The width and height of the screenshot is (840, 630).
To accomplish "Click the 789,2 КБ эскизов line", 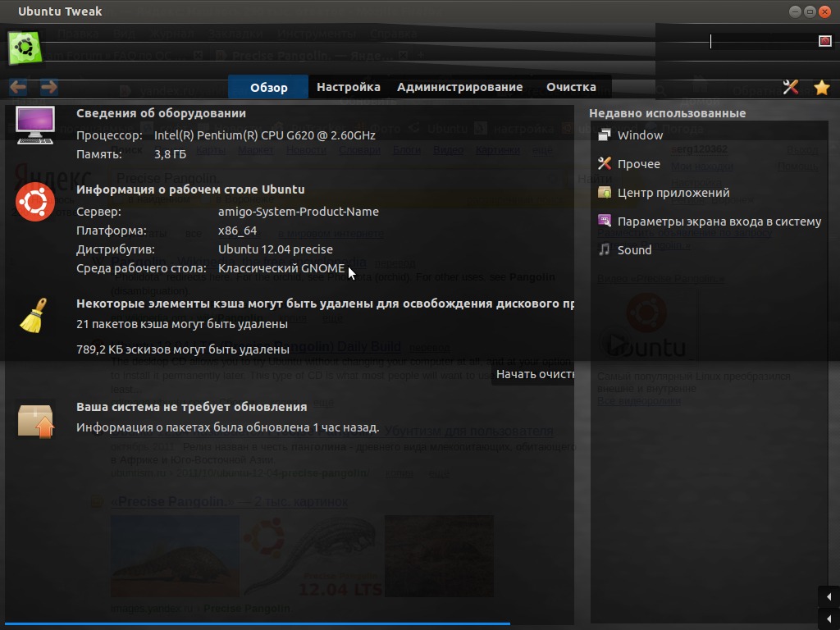I will (x=183, y=349).
